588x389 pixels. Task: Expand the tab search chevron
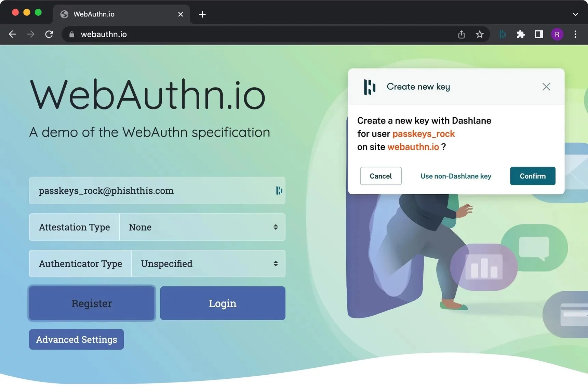[x=575, y=14]
